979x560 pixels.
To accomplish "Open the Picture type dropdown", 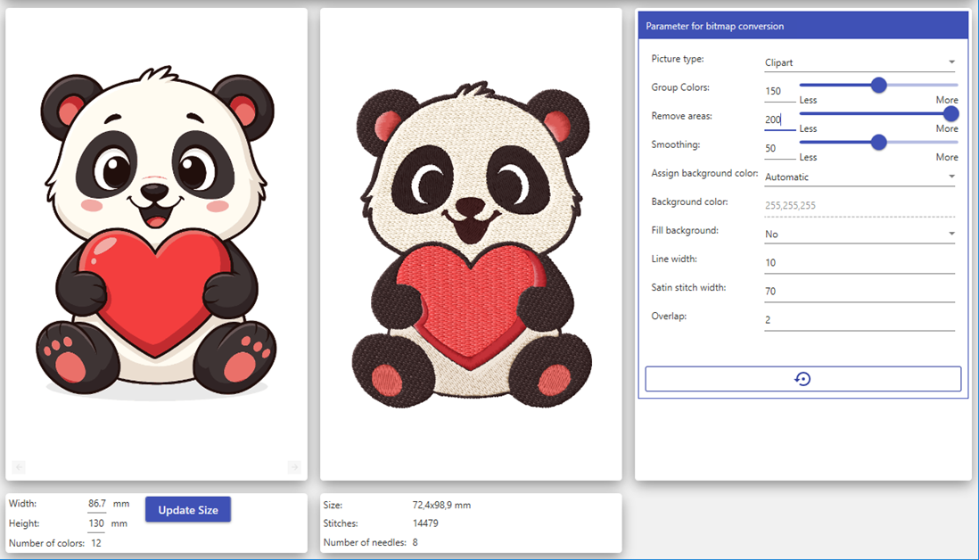I will [859, 62].
